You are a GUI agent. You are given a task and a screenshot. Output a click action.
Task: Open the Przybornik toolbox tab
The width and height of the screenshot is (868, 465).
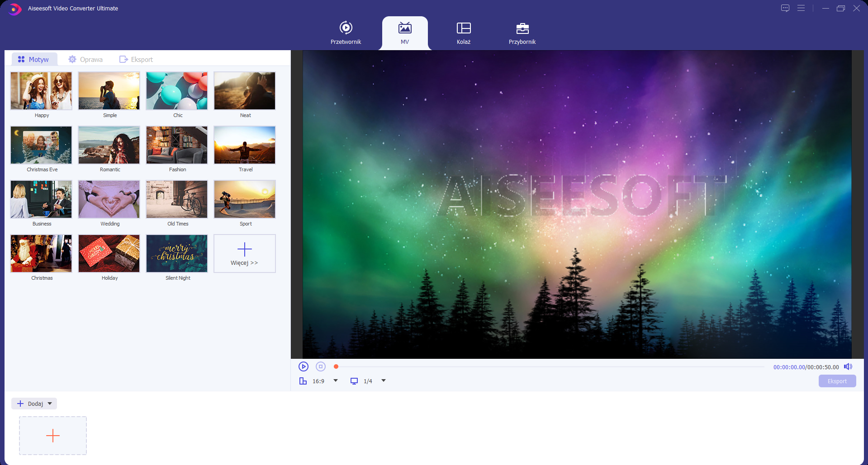[x=522, y=33]
